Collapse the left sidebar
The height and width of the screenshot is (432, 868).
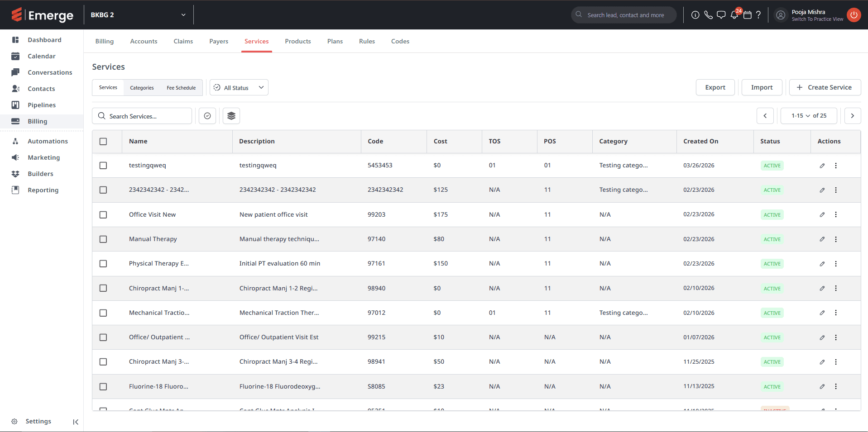(x=76, y=422)
